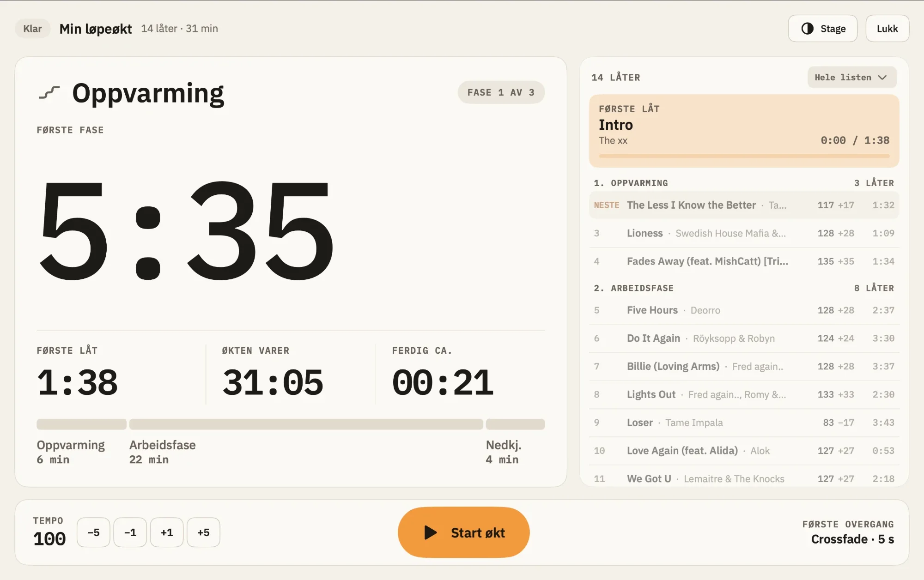Close the session with Lukk button

(887, 29)
